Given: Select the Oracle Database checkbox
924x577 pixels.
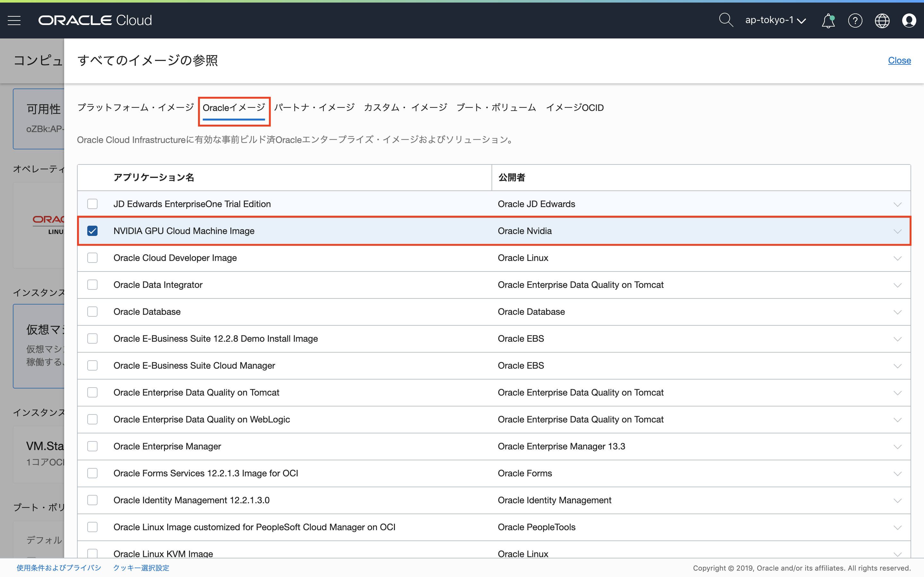Looking at the screenshot, I should (92, 312).
